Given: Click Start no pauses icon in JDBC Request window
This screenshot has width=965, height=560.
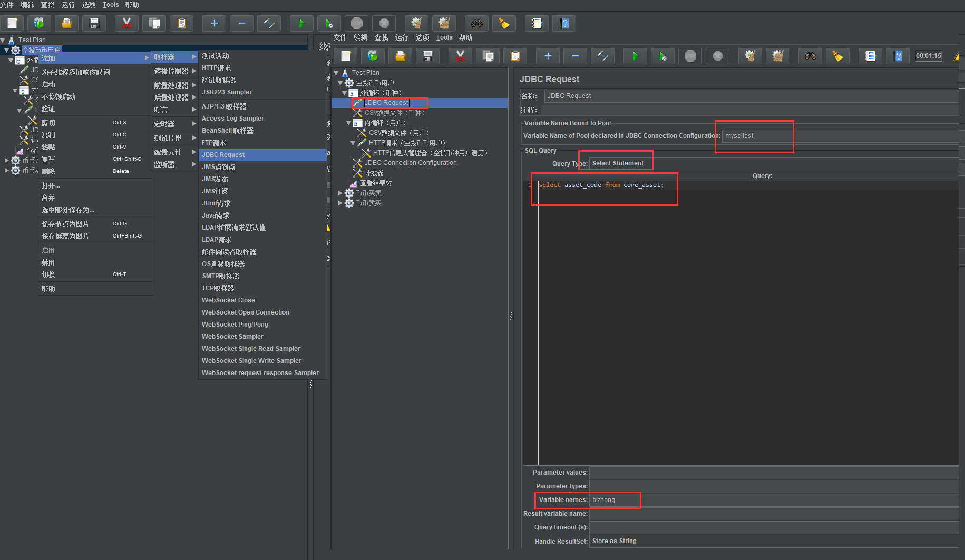Looking at the screenshot, I should point(662,56).
